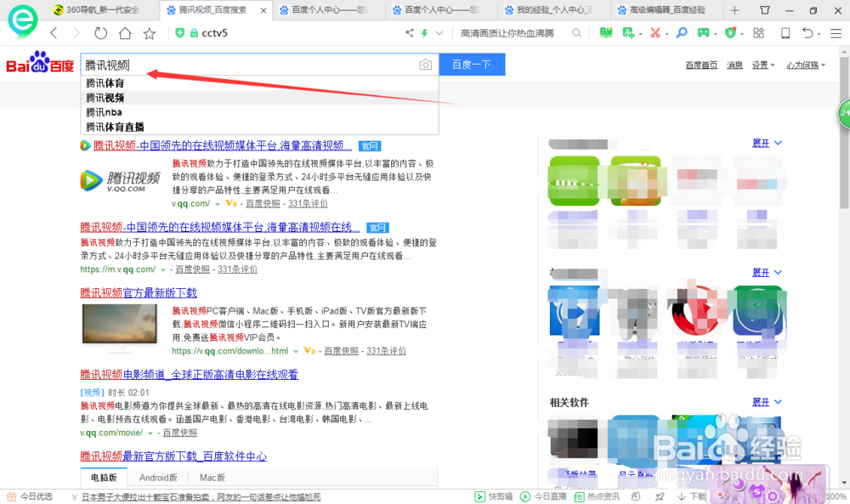Expand the address bar dropdown chevron

(439, 33)
